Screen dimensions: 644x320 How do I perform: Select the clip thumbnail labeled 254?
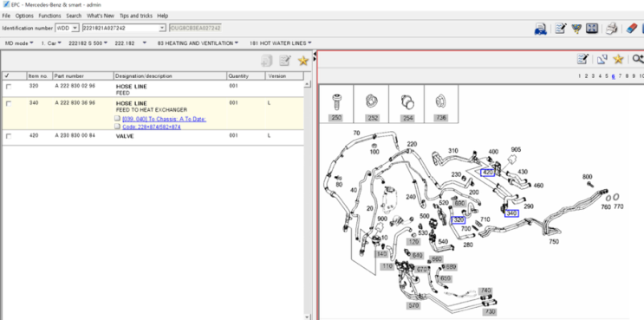point(407,104)
